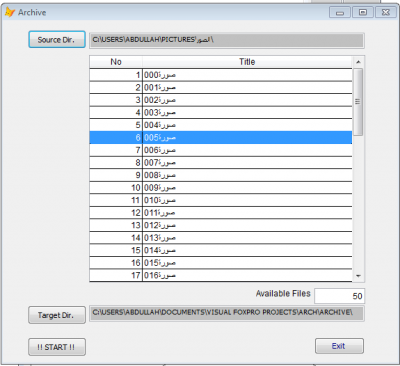
Task: Select title cell starting with 010
Action: tap(247, 200)
